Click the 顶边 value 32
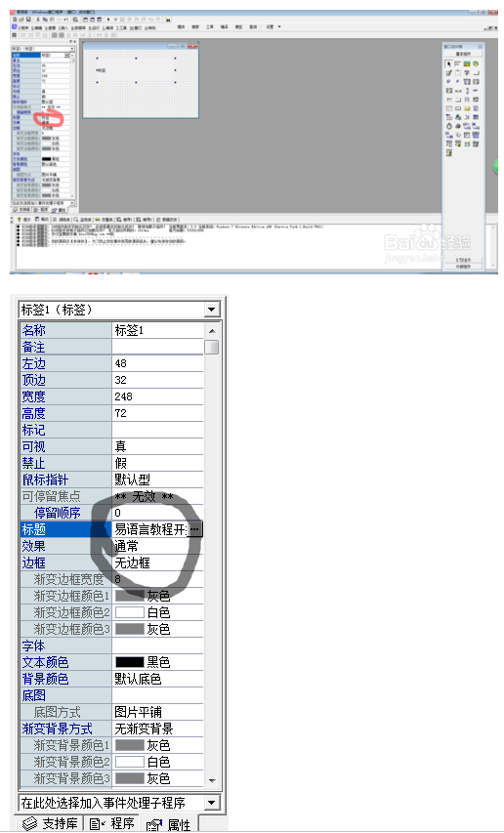The image size is (504, 833). (x=157, y=380)
